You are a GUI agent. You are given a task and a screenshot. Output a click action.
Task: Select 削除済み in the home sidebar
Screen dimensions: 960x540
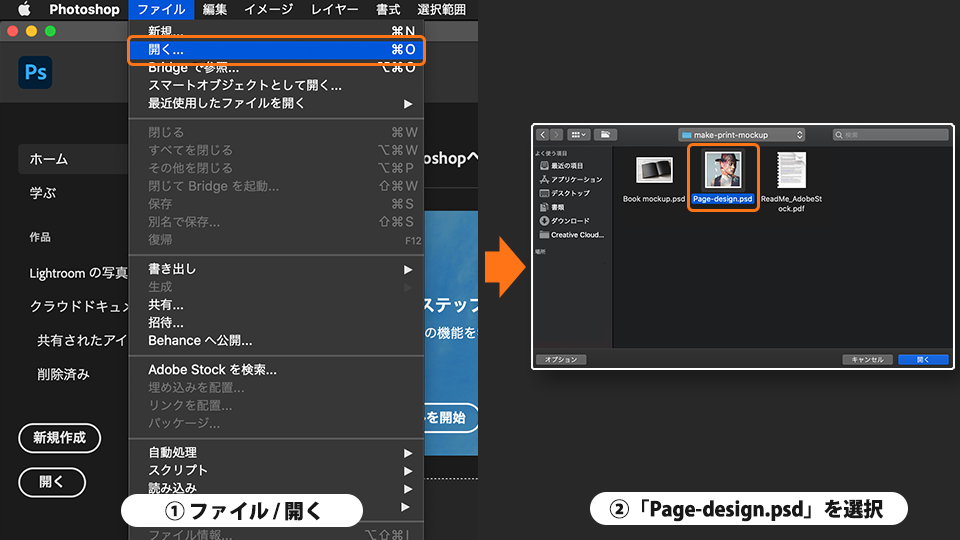(64, 374)
